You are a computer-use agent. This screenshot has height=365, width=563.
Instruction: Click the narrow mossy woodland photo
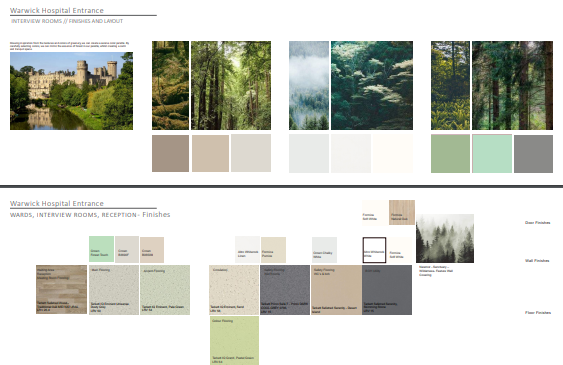point(170,85)
